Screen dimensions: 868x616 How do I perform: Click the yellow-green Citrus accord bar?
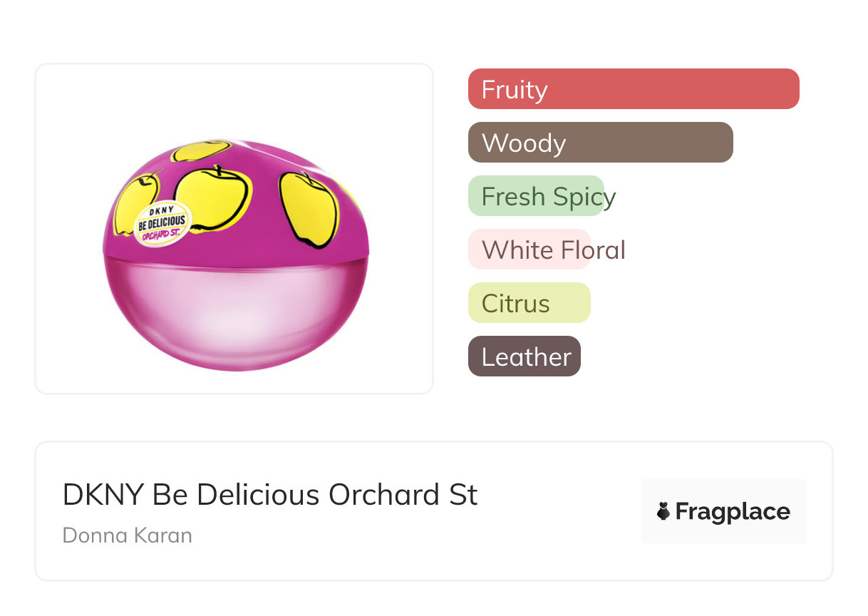529,303
